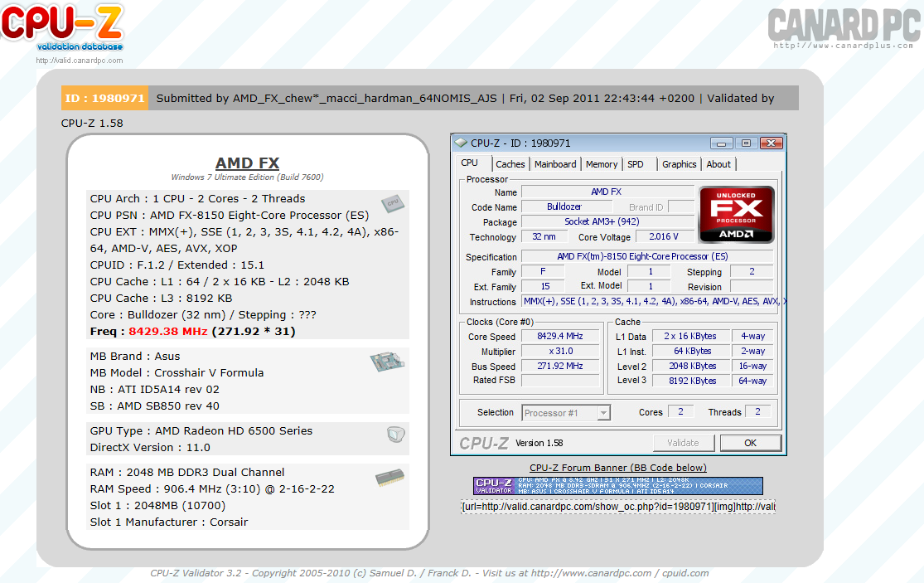This screenshot has width=924, height=583.
Task: Click the Cores count field
Action: [x=680, y=412]
